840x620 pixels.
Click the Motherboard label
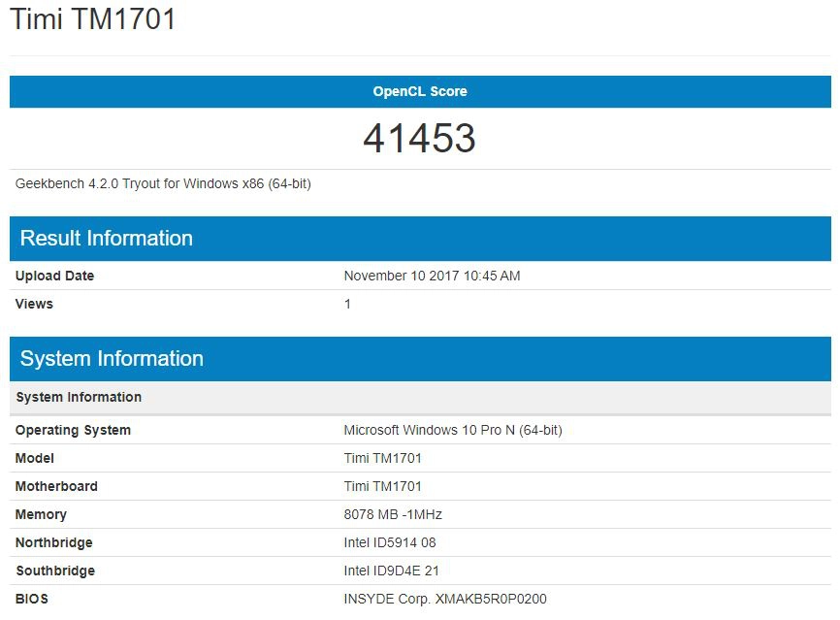click(x=56, y=486)
